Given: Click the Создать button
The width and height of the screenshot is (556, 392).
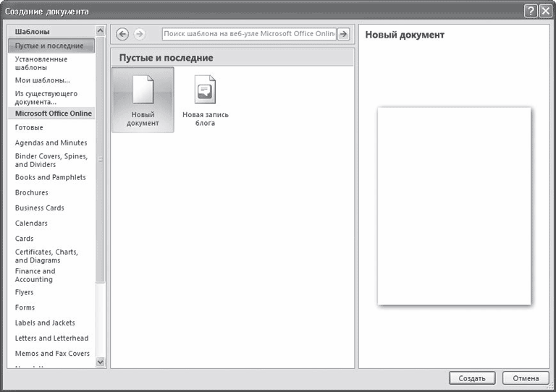Looking at the screenshot, I should click(x=471, y=378).
